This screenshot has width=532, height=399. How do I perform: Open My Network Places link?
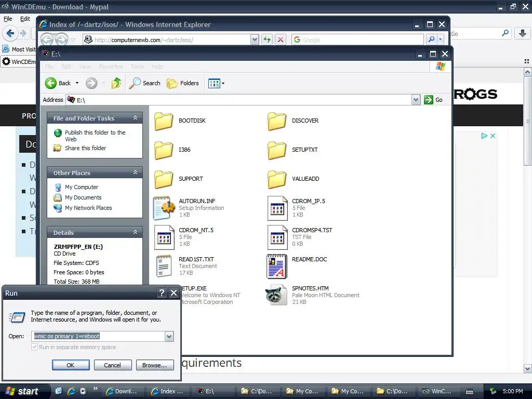pyautogui.click(x=88, y=208)
